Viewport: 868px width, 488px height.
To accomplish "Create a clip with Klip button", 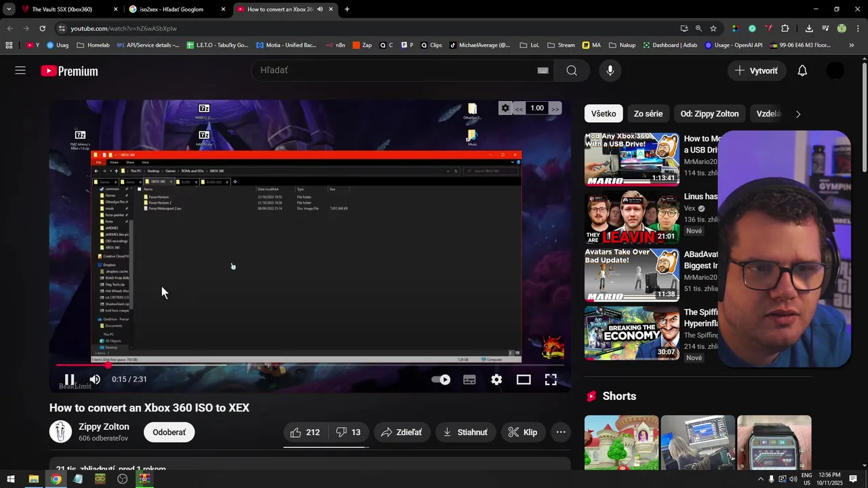I will coord(523,432).
